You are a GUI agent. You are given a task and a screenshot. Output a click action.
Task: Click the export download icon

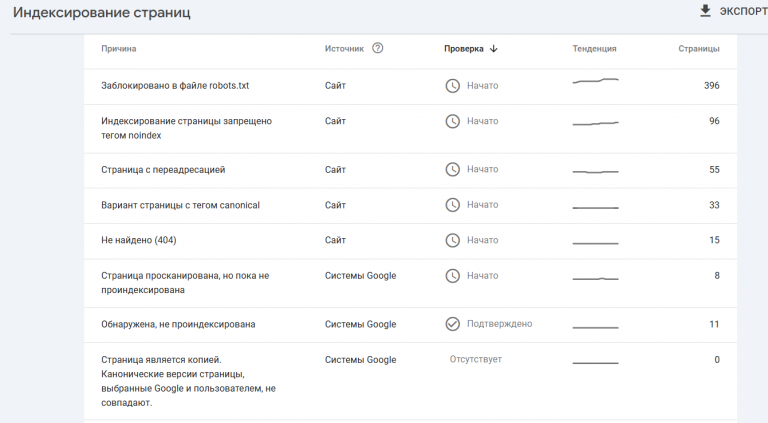705,11
